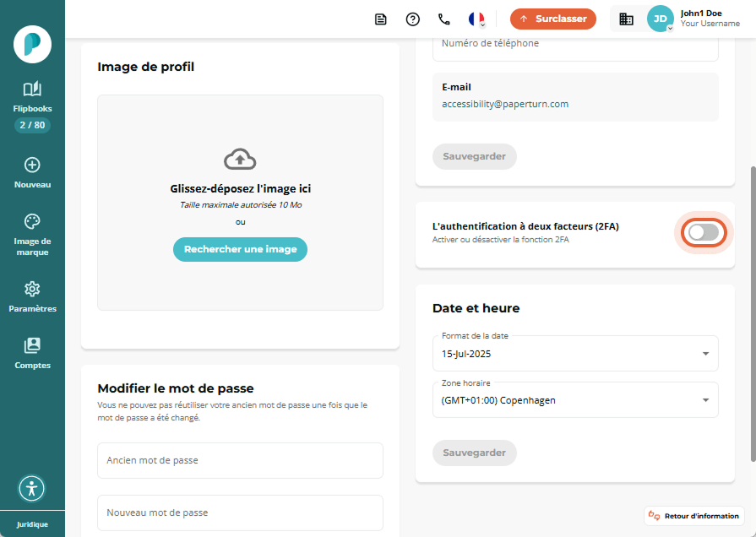Click Sauvegarder under Date et heure
The width and height of the screenshot is (756, 537).
point(475,453)
